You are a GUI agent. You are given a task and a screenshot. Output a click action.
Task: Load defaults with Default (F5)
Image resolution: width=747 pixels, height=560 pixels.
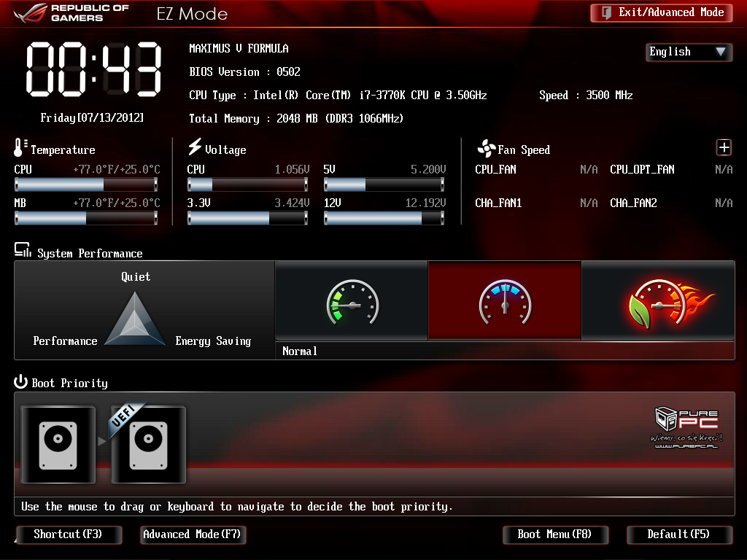pyautogui.click(x=679, y=534)
